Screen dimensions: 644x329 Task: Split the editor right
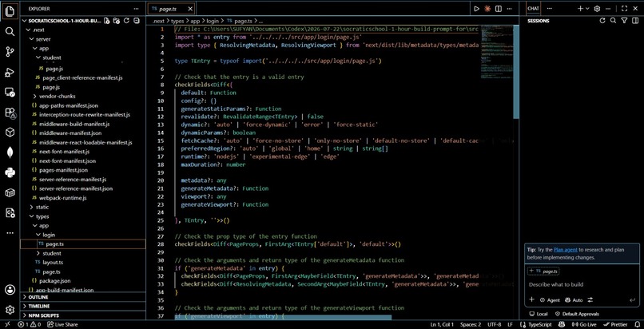(499, 8)
